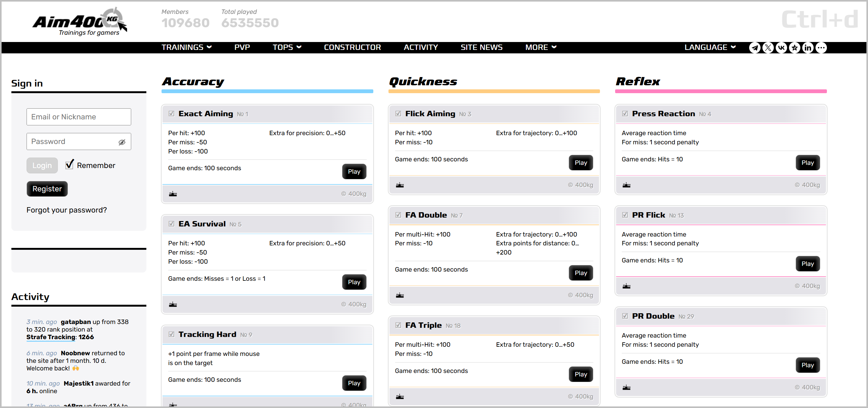Expand the MORE menu
This screenshot has width=868, height=408.
541,47
